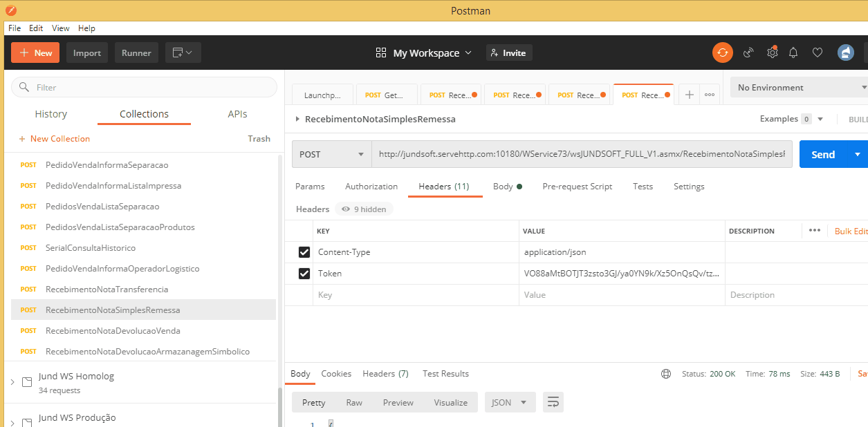Image resolution: width=868 pixels, height=427 pixels.
Task: Expand the Jund WS Homolog collection
Action: click(12, 382)
